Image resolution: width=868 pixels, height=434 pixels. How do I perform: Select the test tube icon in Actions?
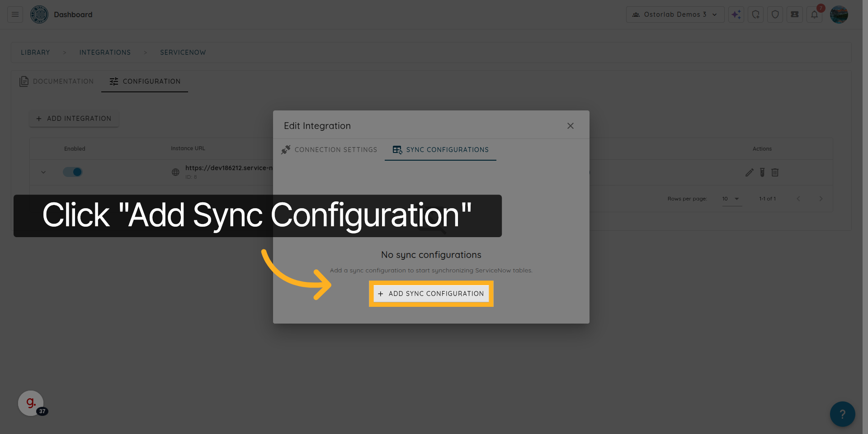[x=762, y=172]
